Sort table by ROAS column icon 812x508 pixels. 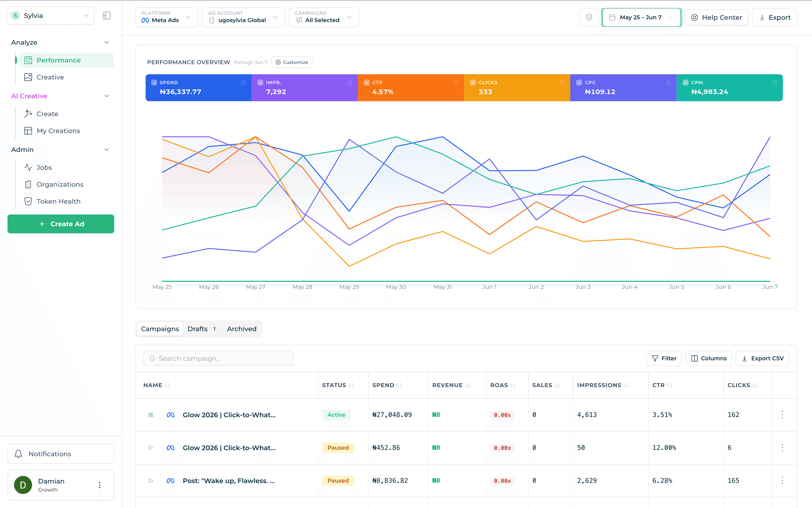point(513,385)
